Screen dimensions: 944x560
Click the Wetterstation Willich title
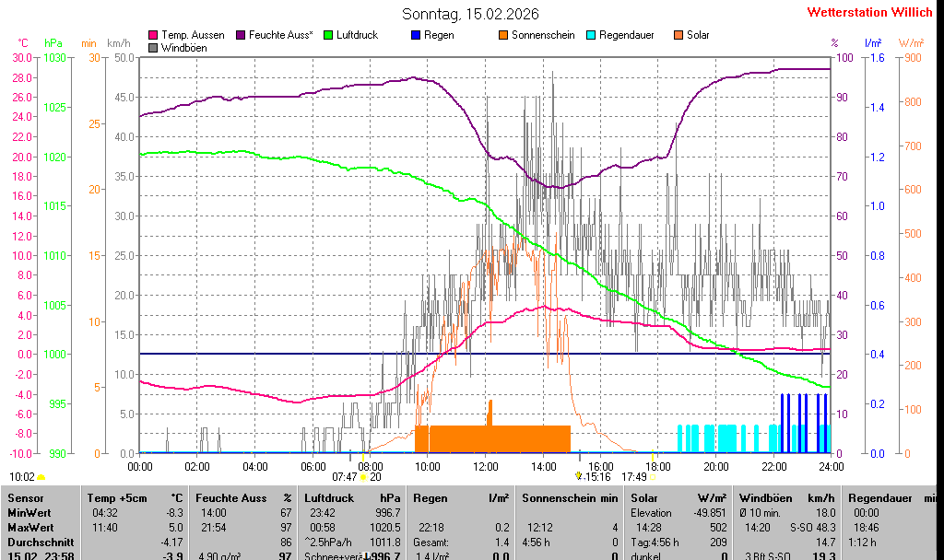(x=869, y=13)
